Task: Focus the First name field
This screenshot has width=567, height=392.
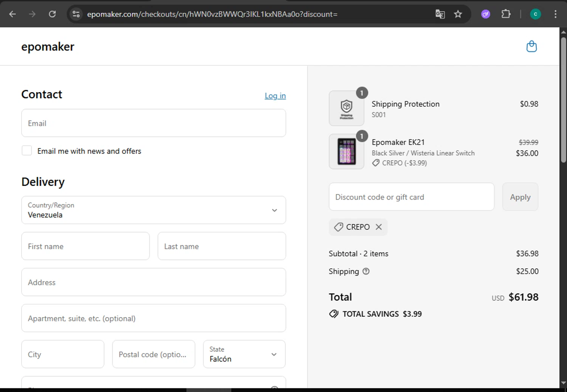Action: point(85,246)
